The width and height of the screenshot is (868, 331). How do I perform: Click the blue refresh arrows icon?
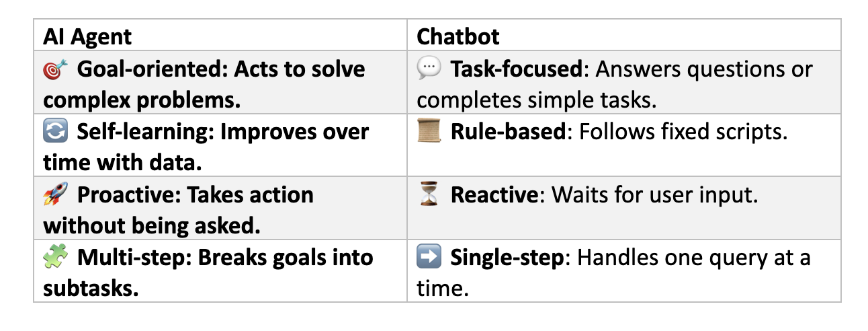click(x=54, y=132)
